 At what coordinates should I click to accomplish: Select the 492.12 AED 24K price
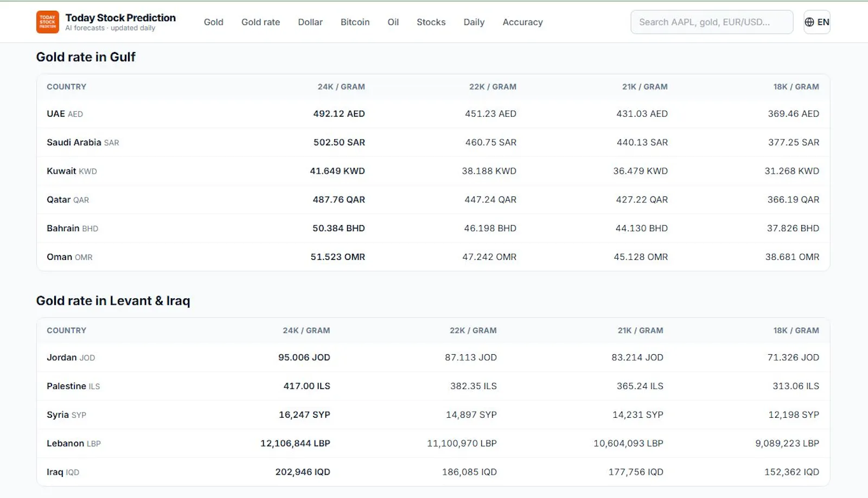(339, 114)
